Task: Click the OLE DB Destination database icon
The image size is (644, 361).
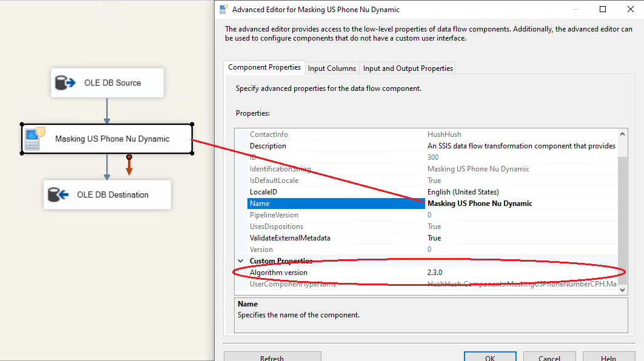Action: pos(57,194)
